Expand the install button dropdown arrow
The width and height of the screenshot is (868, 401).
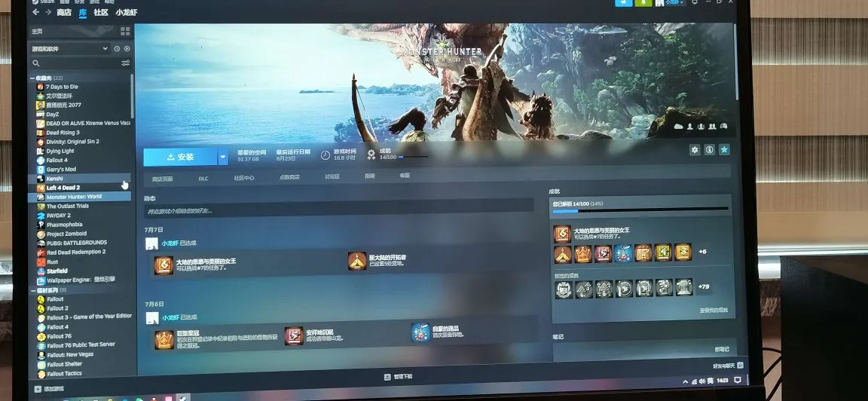[x=222, y=157]
